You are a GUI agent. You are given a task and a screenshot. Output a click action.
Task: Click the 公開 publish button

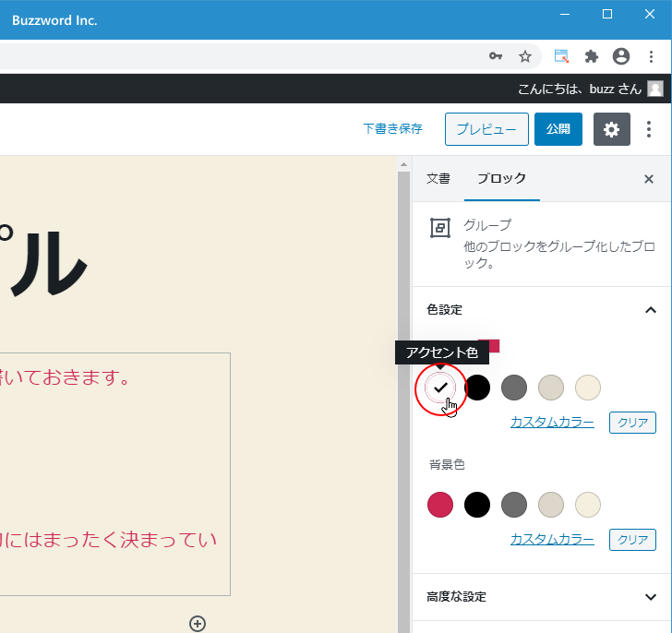(558, 129)
